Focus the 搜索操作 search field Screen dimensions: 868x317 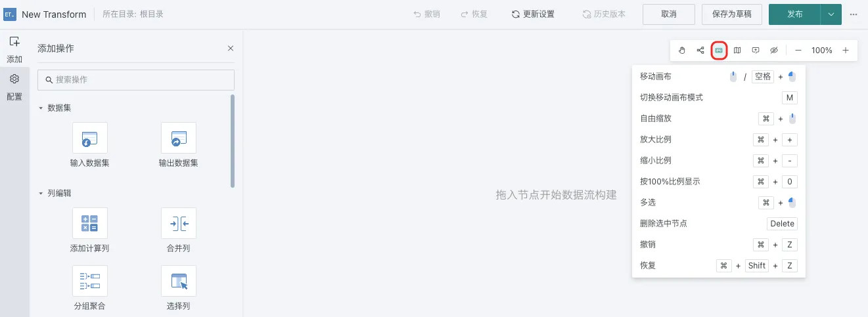[x=136, y=79]
